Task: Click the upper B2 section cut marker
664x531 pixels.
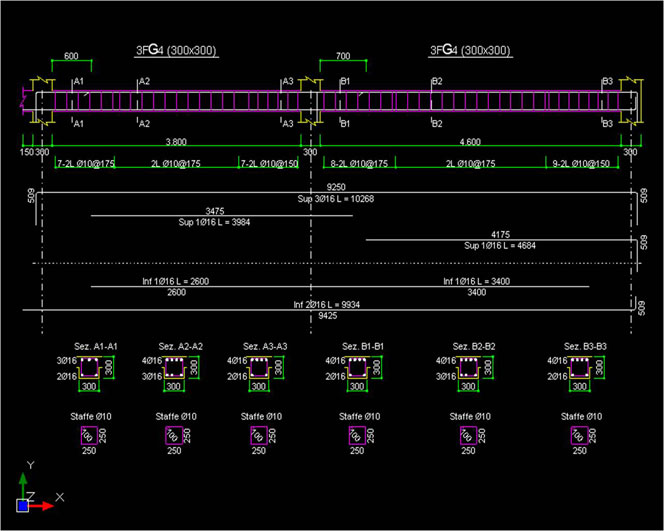Action: (x=437, y=81)
